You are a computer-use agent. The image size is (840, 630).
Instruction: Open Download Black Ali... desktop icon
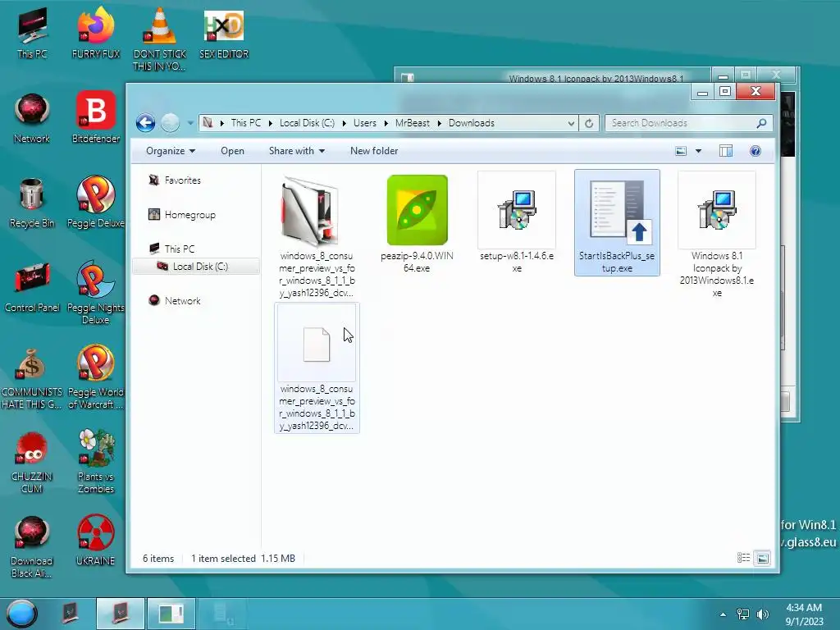point(32,546)
